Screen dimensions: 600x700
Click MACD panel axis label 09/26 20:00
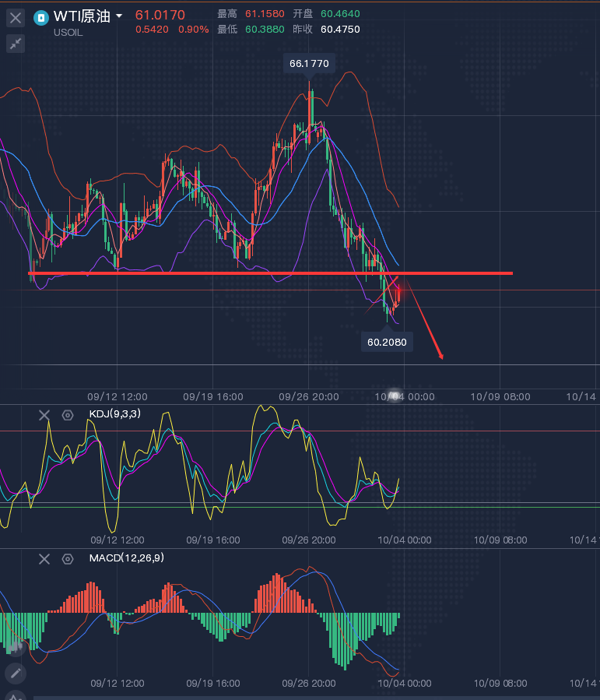(x=309, y=684)
